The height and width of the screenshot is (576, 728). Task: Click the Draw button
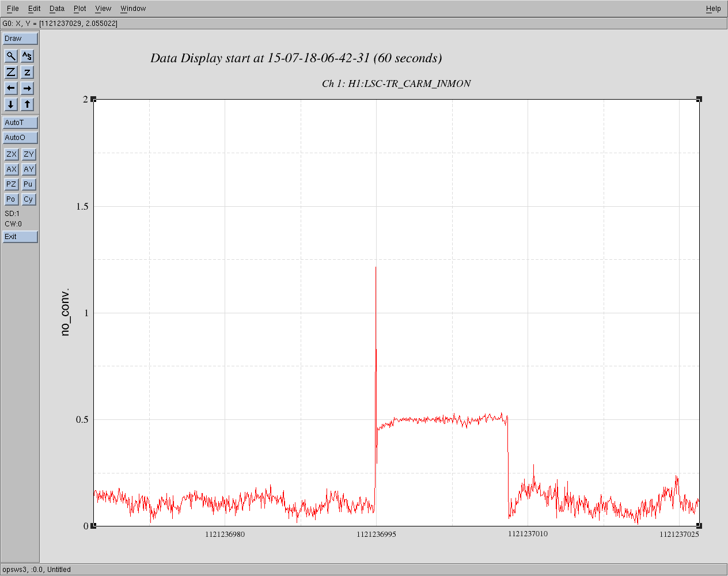click(20, 39)
